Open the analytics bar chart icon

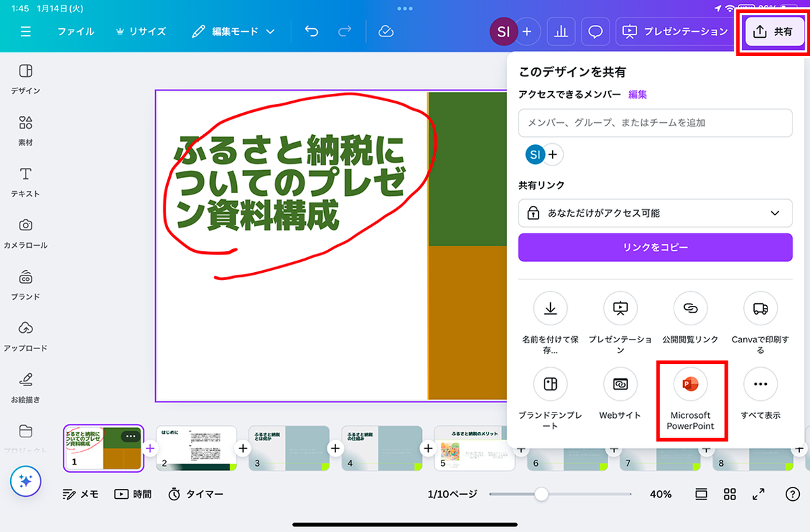tap(561, 32)
